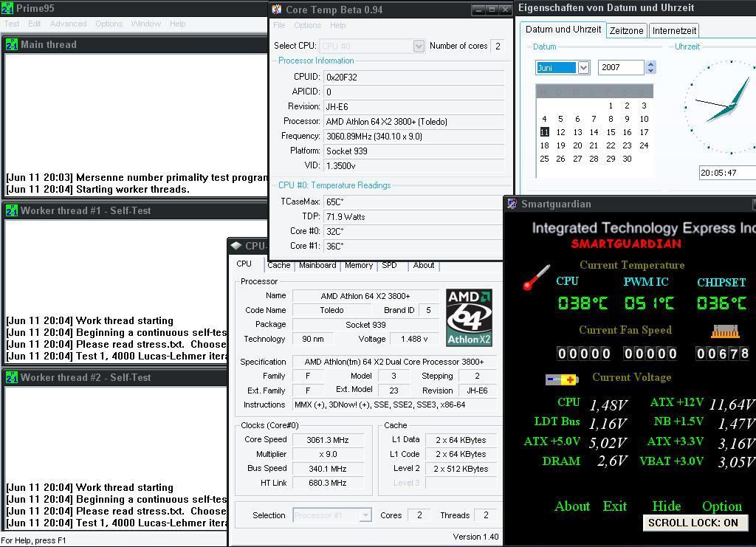Click the HT Link value 680.3 MHz
Image resolution: width=756 pixels, height=547 pixels.
(328, 483)
